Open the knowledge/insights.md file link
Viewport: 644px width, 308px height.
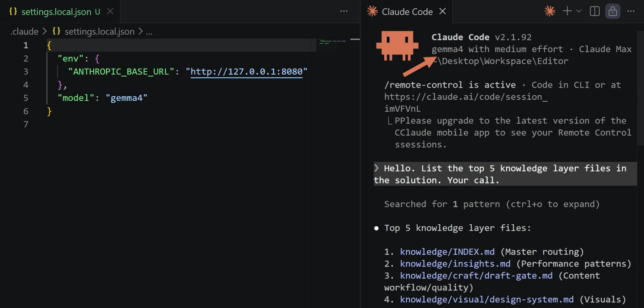455,264
